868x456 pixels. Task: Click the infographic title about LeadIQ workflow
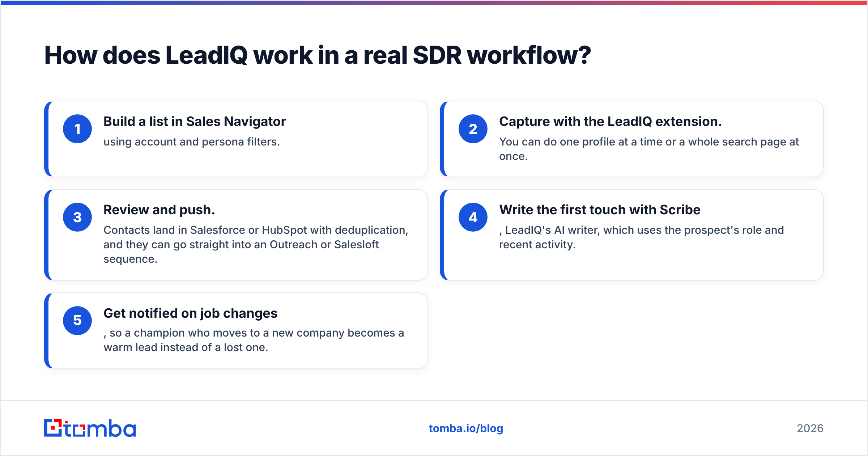click(x=318, y=55)
